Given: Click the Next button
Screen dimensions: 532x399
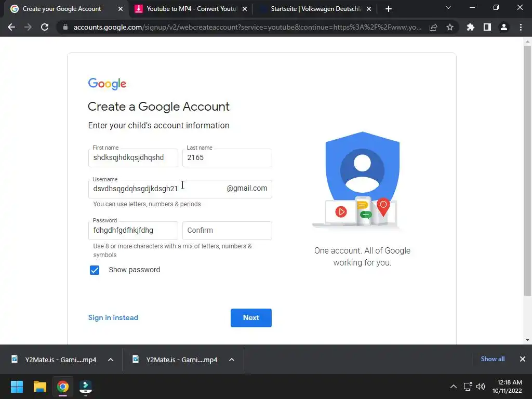Looking at the screenshot, I should [x=251, y=318].
